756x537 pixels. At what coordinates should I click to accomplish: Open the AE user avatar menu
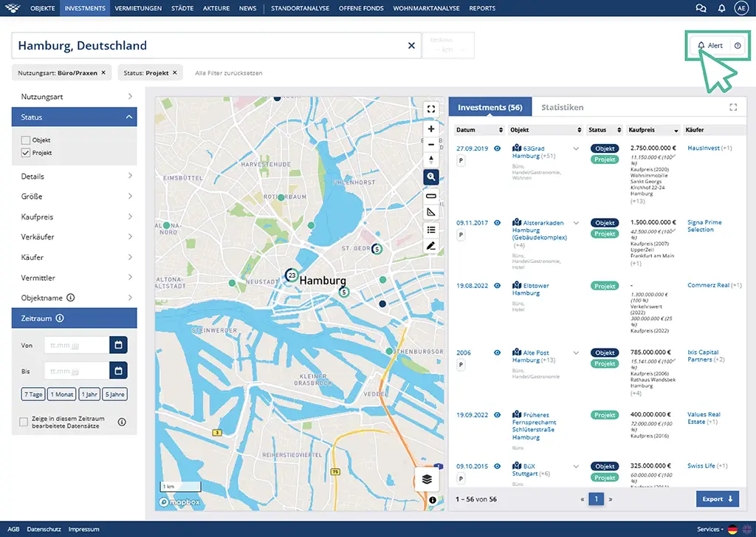tap(741, 8)
